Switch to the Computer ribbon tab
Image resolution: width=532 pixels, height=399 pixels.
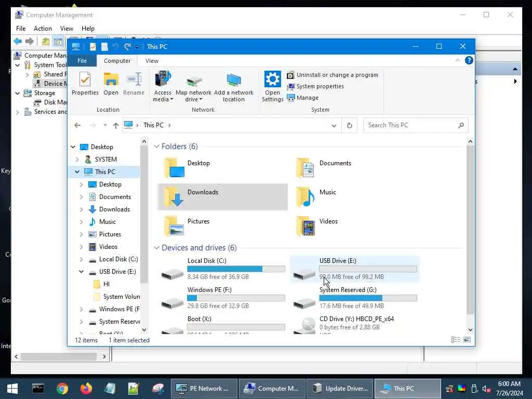pos(117,61)
